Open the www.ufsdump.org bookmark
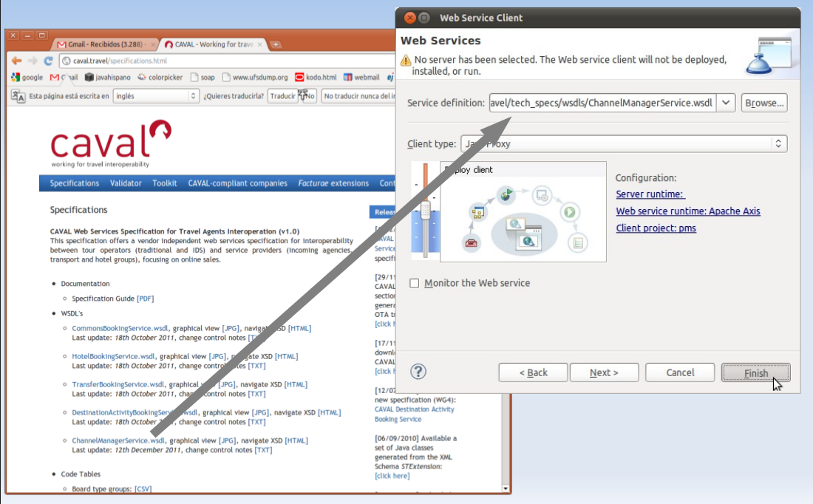This screenshot has height=504, width=813. coord(255,78)
